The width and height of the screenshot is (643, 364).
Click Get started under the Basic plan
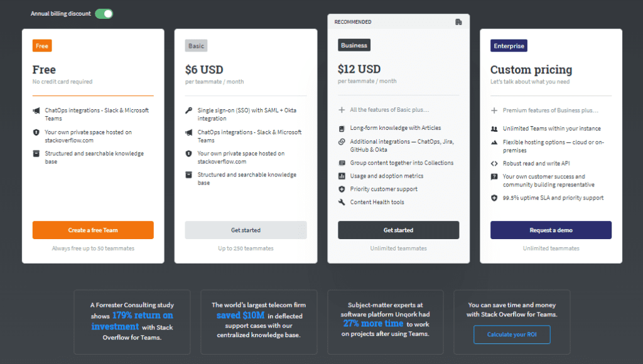tap(246, 230)
